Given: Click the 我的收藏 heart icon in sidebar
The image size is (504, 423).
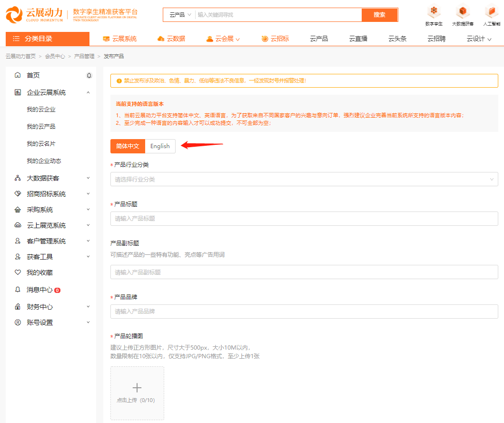Looking at the screenshot, I should point(18,272).
